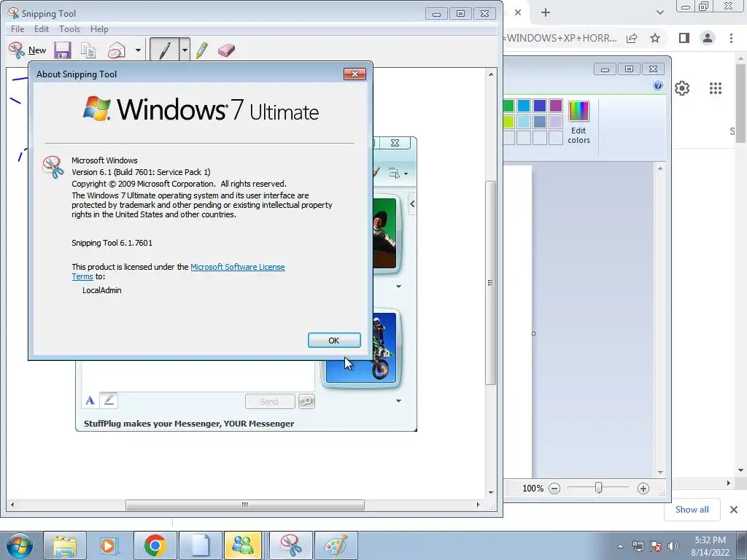
Task: Open the Edit menu in Snipping Tool
Action: tap(42, 29)
